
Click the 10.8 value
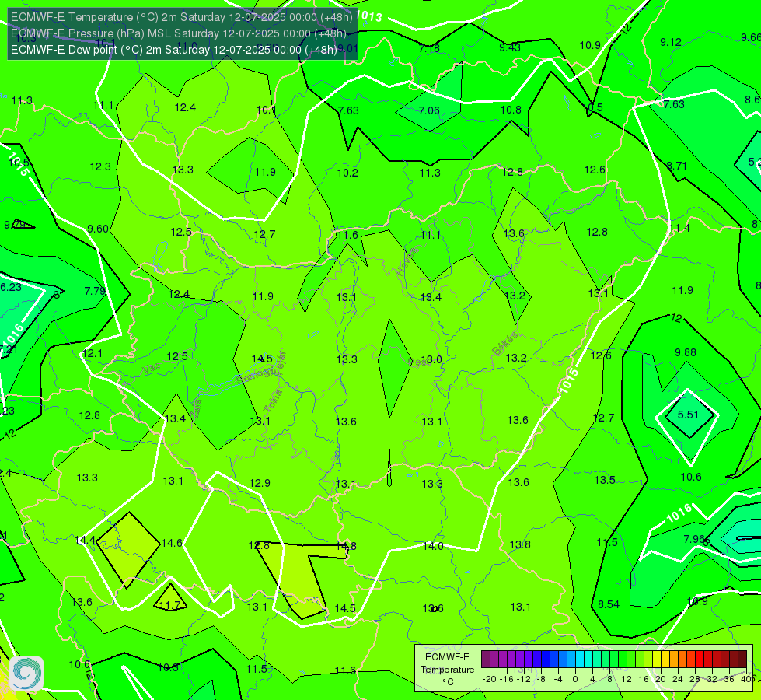pos(511,110)
